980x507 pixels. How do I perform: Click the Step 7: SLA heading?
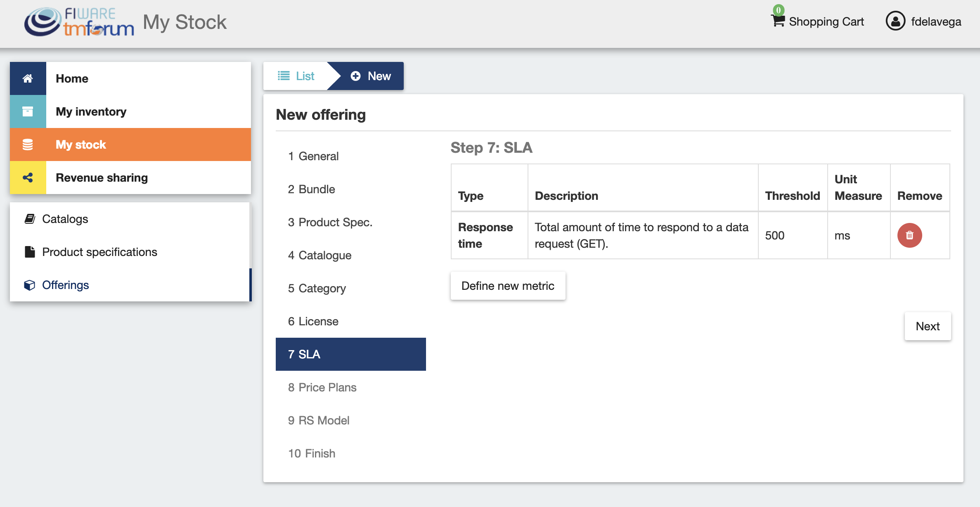coord(491,147)
